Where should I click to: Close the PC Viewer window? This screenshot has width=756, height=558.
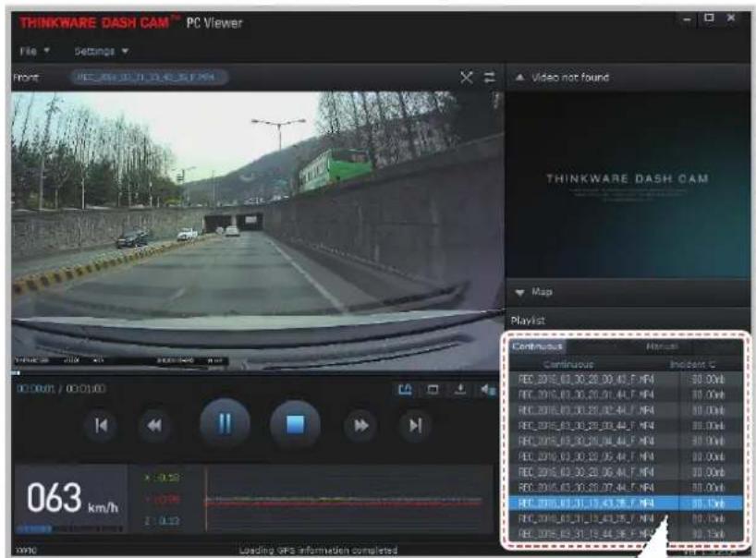[731, 18]
